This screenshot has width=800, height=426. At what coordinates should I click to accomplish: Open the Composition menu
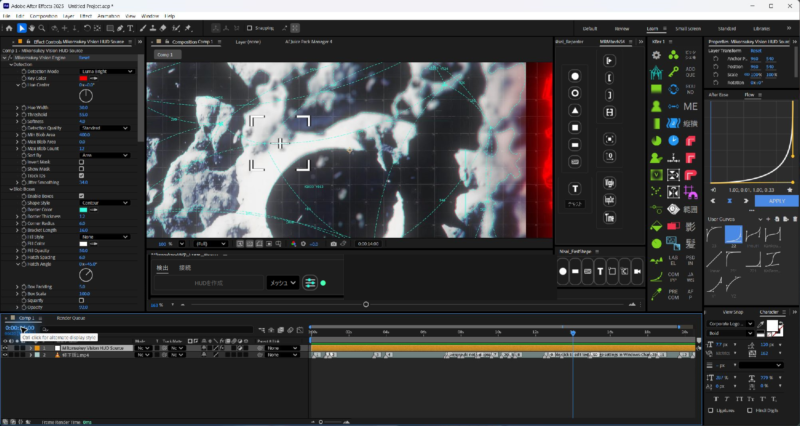43,16
